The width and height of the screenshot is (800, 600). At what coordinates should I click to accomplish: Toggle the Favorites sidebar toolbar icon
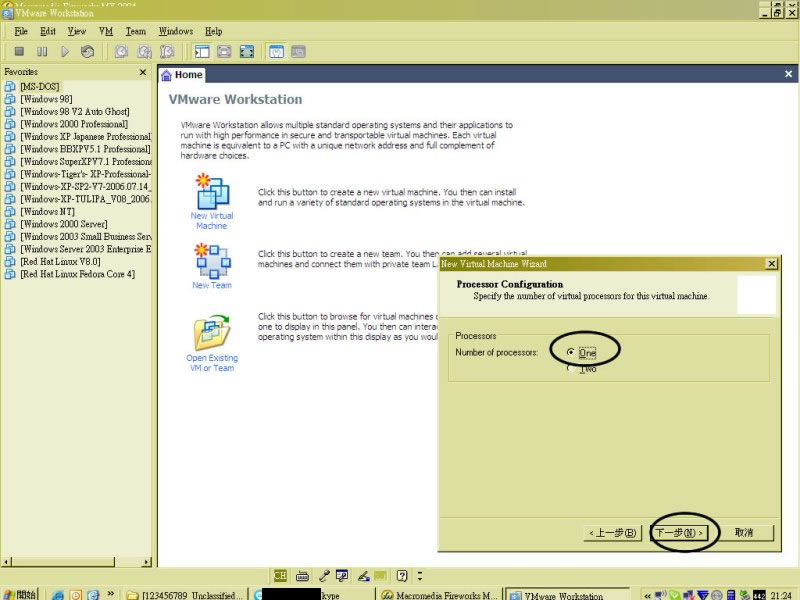click(x=202, y=51)
